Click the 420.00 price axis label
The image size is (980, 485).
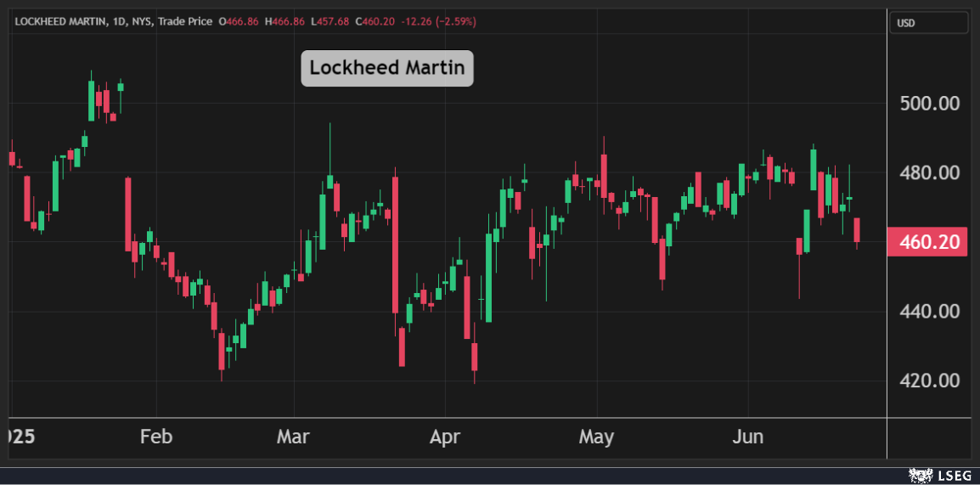click(x=929, y=381)
